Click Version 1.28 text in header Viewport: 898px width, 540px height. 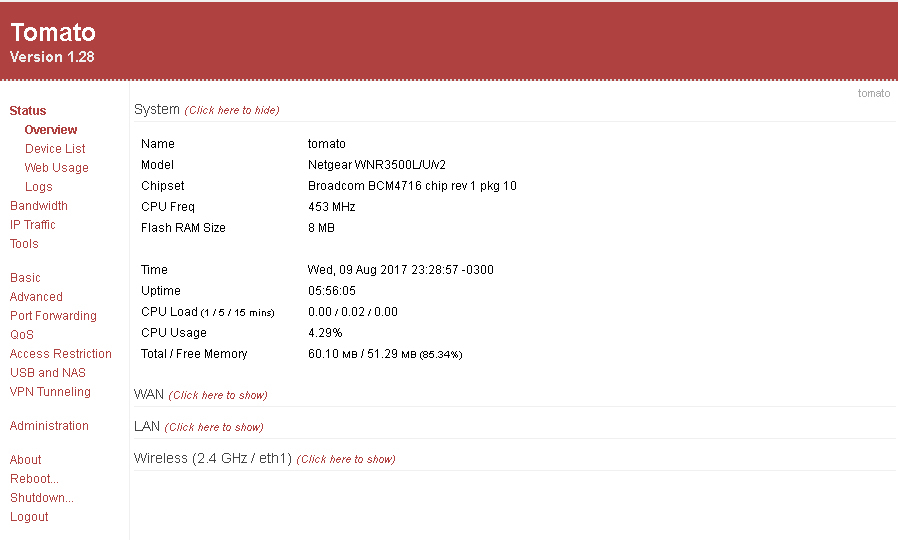coord(52,57)
